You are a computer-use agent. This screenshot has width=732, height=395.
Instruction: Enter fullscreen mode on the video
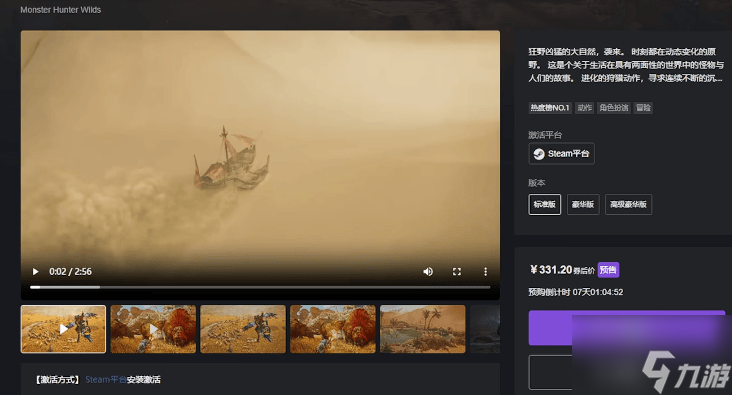457,272
